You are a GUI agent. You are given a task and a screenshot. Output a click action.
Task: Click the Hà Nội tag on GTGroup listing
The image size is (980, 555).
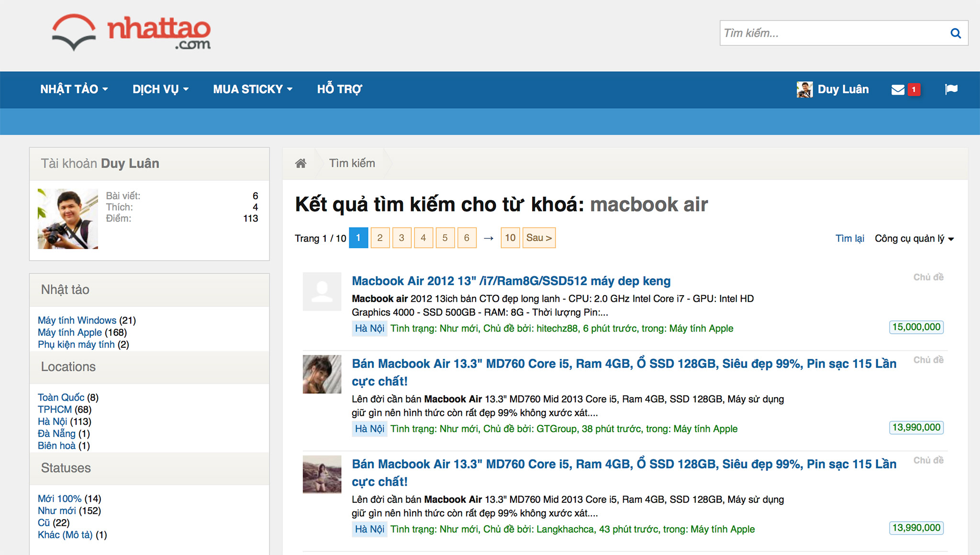369,429
